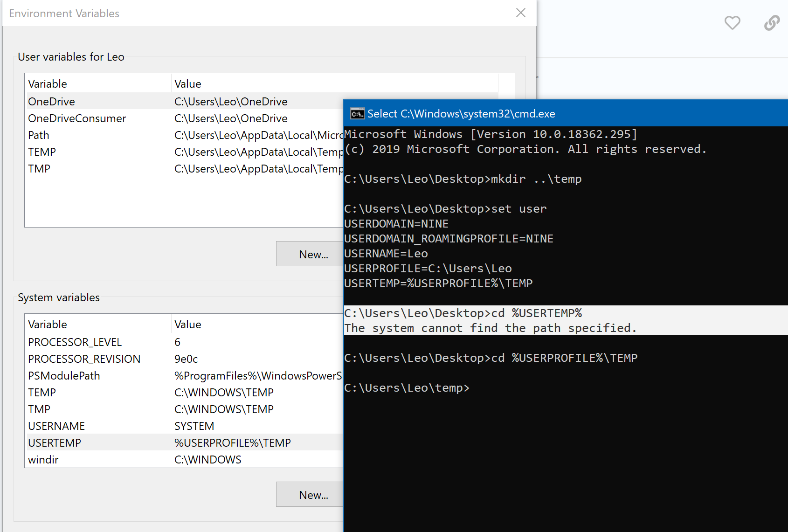Click C:\Users\Leo\OneDrive value of OneDriveConsumer
Image resolution: width=788 pixels, height=532 pixels.
coord(231,118)
